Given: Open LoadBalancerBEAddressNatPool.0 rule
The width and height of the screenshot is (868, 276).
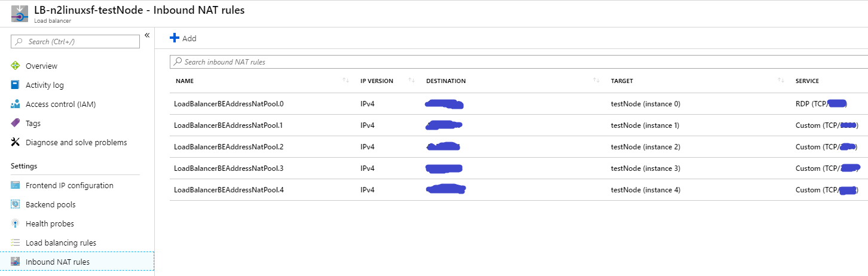Looking at the screenshot, I should [x=228, y=104].
